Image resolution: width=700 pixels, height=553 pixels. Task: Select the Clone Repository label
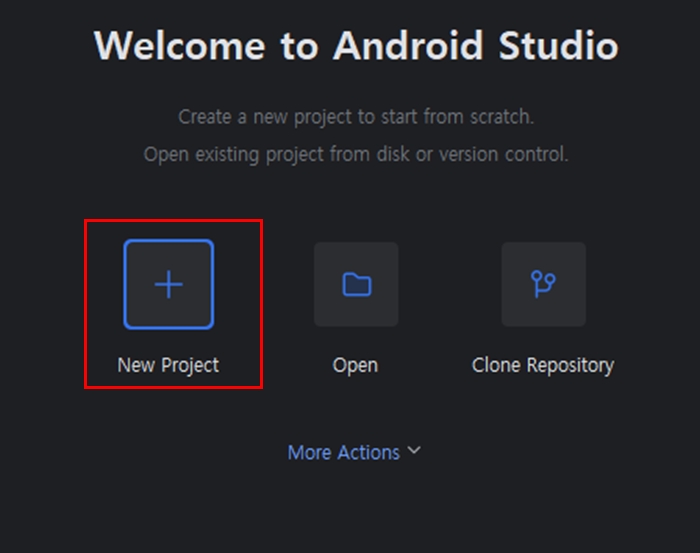point(543,366)
